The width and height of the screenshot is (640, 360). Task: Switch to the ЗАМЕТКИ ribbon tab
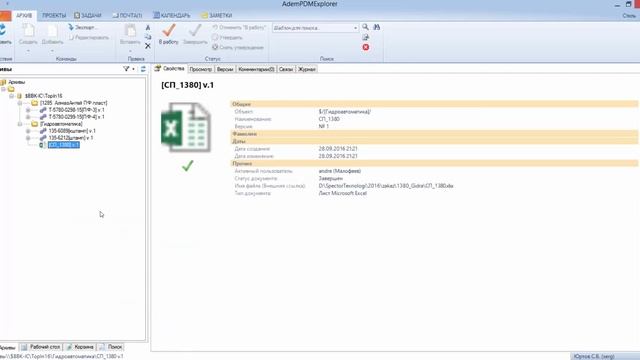tap(217, 16)
